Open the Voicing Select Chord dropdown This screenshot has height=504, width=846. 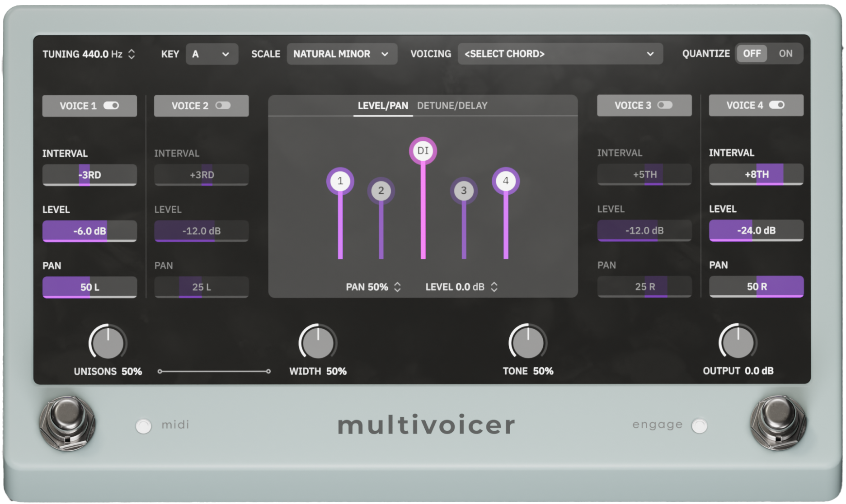(x=560, y=54)
